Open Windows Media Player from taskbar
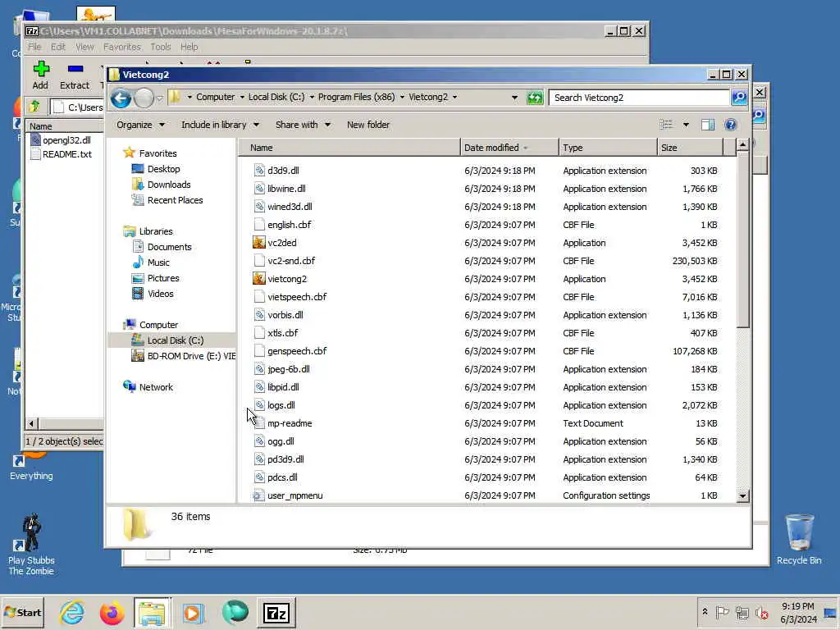The width and height of the screenshot is (840, 630). tap(193, 612)
